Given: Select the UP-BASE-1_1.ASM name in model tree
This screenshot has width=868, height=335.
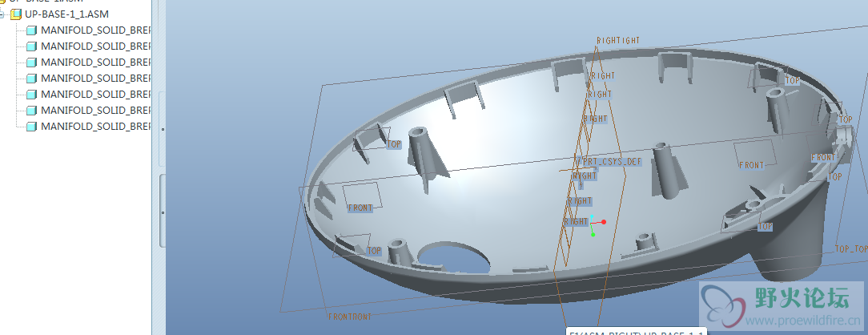Looking at the screenshot, I should [x=66, y=14].
